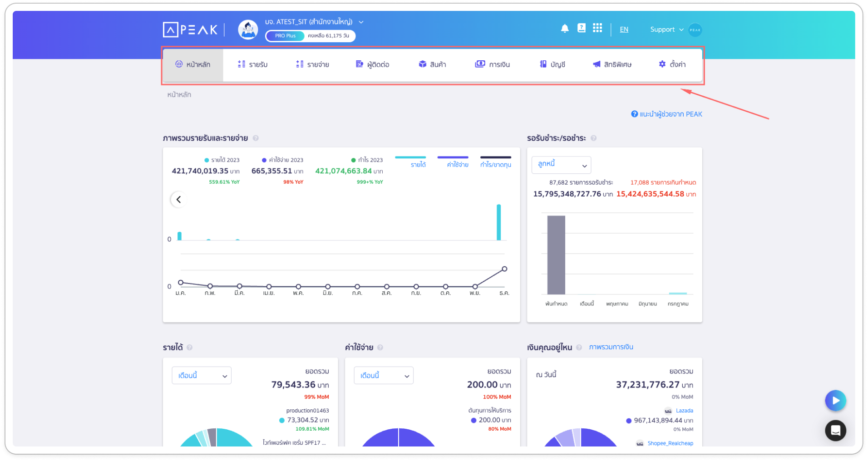Toggle the กำไร/ขาดทุน chart series
The height and width of the screenshot is (461, 868).
[x=496, y=162]
